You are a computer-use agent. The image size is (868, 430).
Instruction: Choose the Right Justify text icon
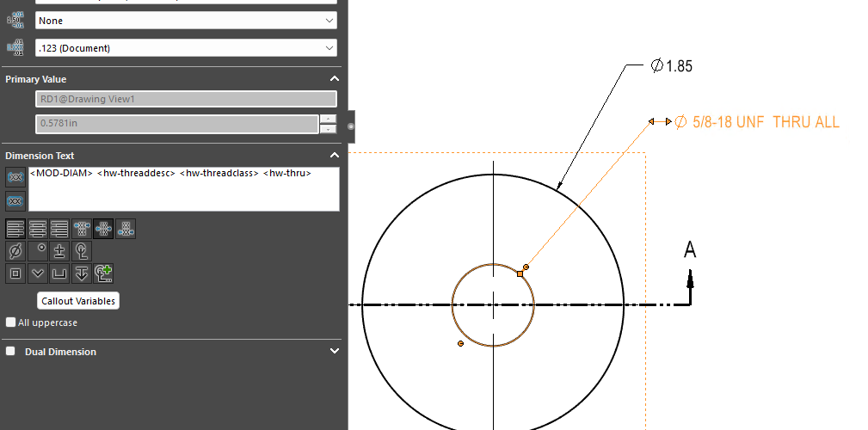pos(59,229)
